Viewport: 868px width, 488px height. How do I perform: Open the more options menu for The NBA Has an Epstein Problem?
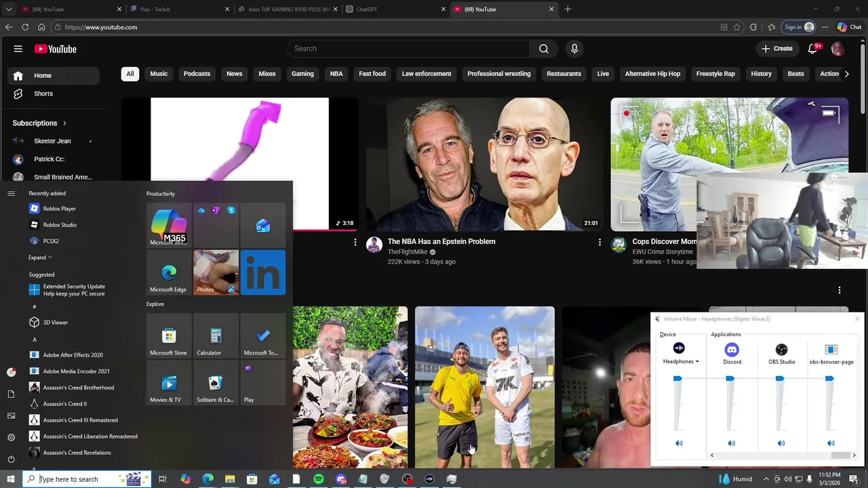[599, 242]
